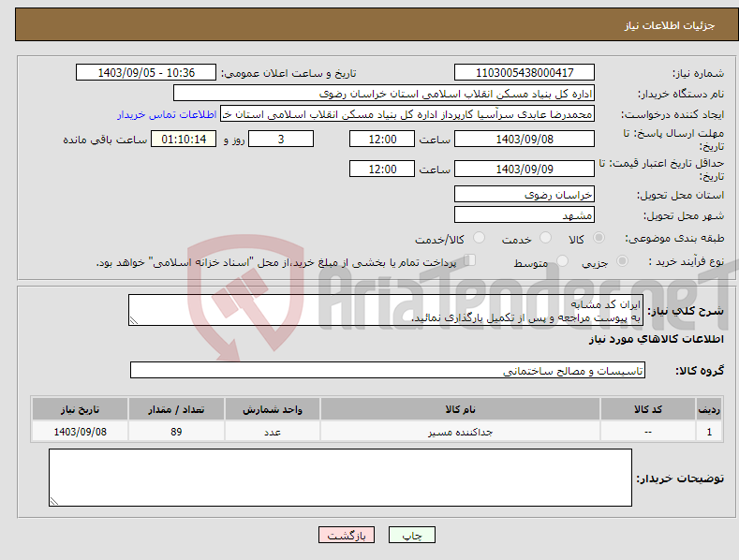
Task: Click the quantity cell showing 89
Action: pyautogui.click(x=176, y=432)
